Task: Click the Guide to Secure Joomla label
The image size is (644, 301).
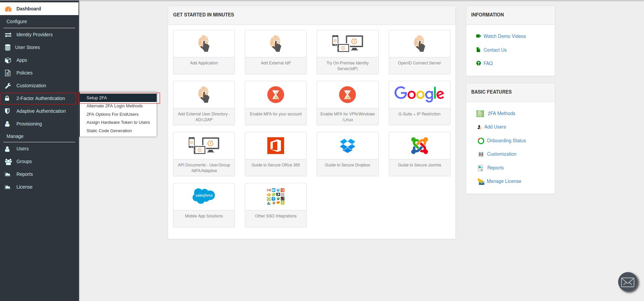Action: point(419,165)
